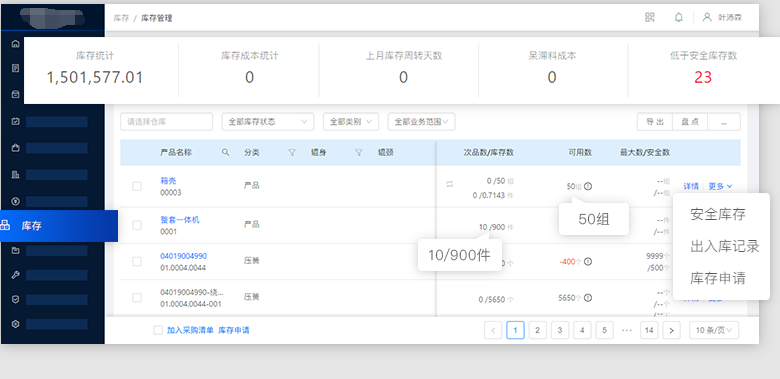Image resolution: width=780 pixels, height=379 pixels.
Task: Click the 导出 export button
Action: click(x=655, y=122)
